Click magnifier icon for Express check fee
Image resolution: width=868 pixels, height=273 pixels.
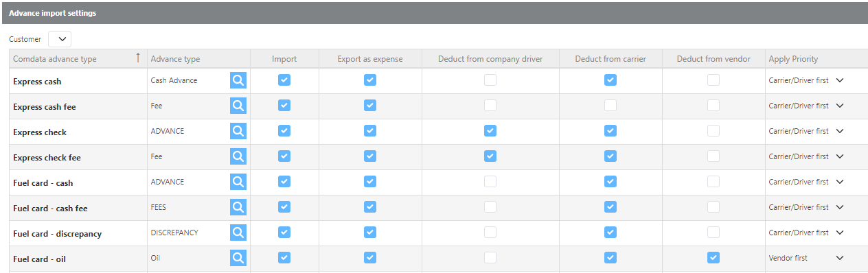click(238, 156)
